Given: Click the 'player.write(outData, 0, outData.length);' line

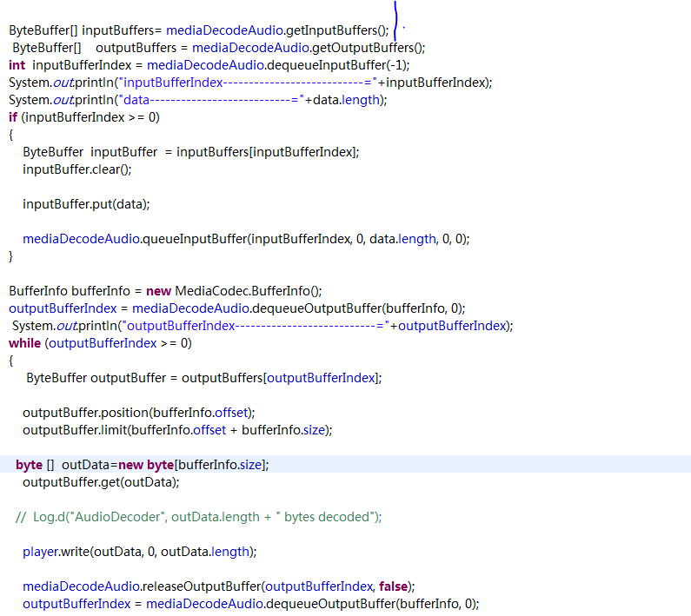Looking at the screenshot, I should click(140, 552).
